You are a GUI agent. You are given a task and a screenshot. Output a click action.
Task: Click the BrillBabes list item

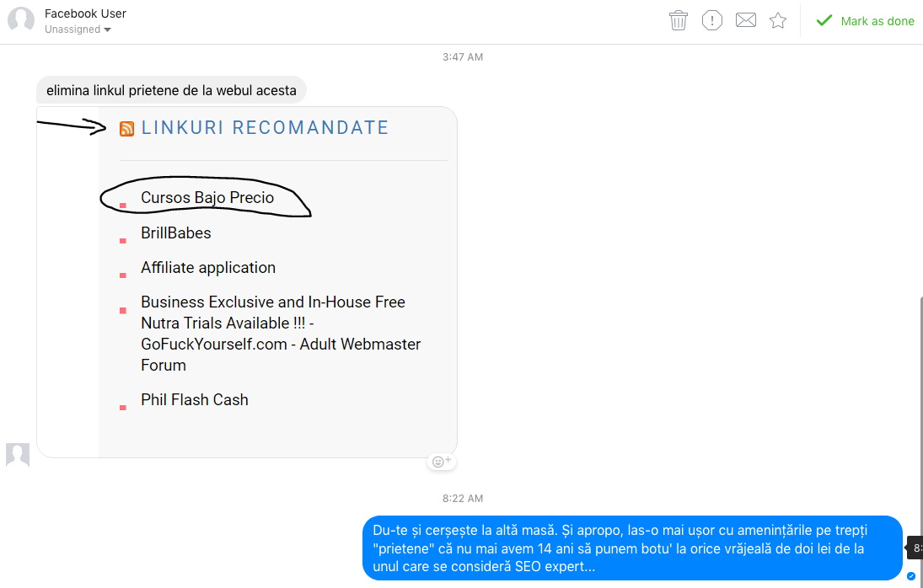[x=176, y=233]
